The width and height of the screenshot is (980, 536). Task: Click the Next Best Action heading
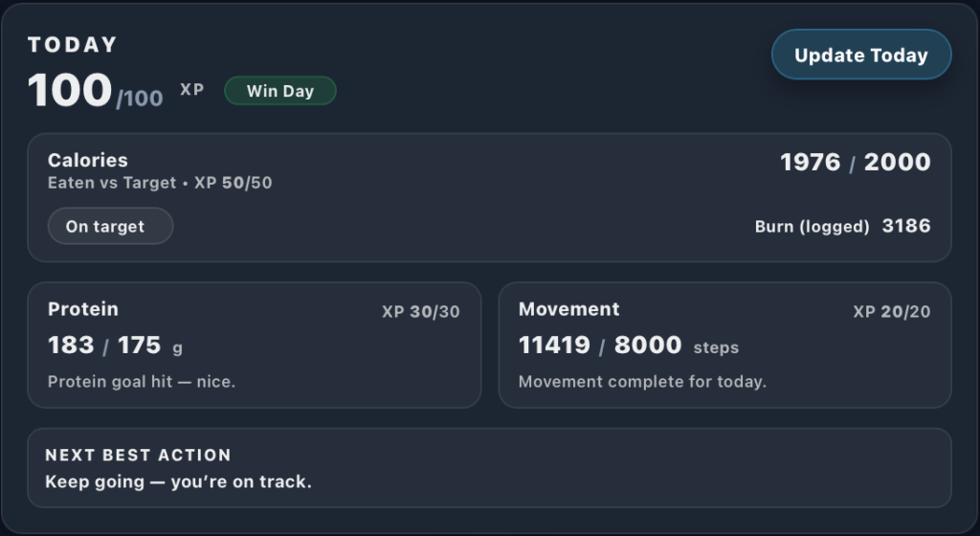[138, 456]
